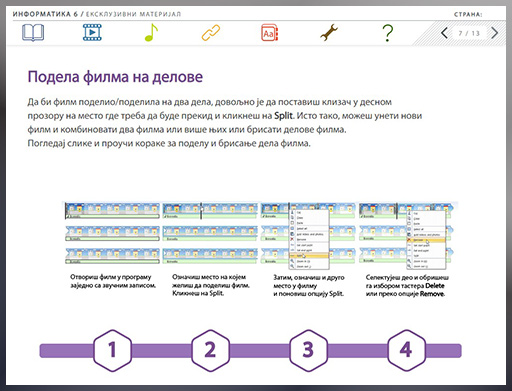Open third screenshot with Split context menu
This screenshot has width=512, height=391.
[x=308, y=235]
